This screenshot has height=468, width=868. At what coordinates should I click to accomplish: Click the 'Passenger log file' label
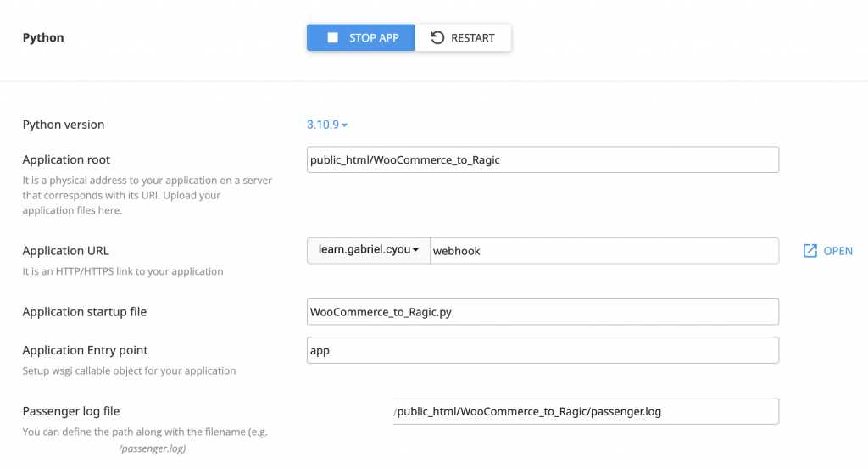coord(71,411)
